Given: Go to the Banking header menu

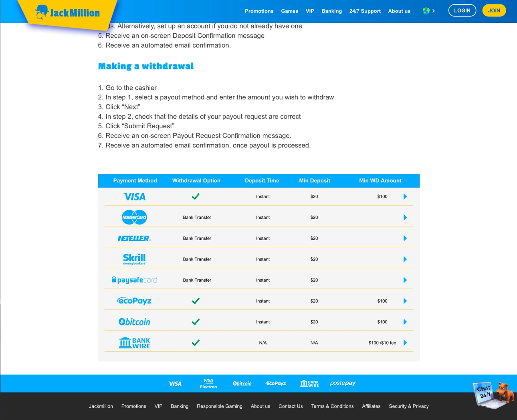Looking at the screenshot, I should tap(332, 11).
